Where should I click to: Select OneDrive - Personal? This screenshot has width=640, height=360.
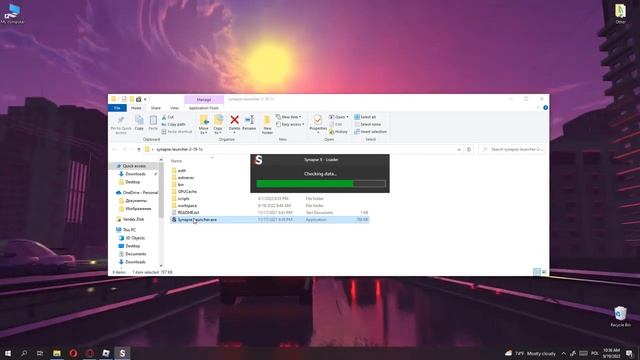pyautogui.click(x=140, y=193)
